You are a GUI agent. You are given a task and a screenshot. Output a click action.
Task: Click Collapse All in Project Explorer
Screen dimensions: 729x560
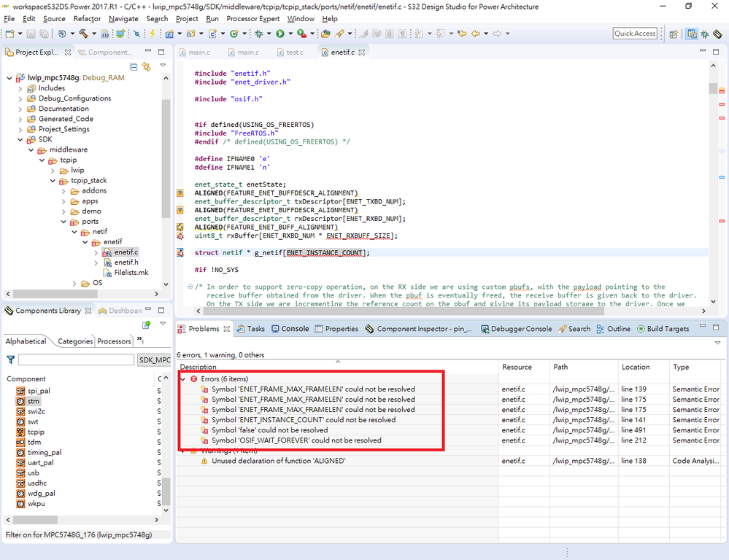coord(135,66)
